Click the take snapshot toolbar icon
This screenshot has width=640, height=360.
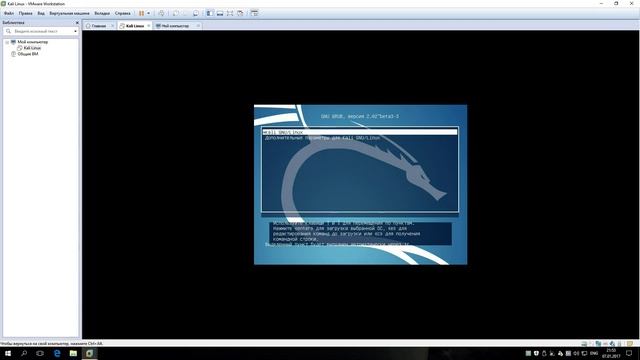[176, 13]
